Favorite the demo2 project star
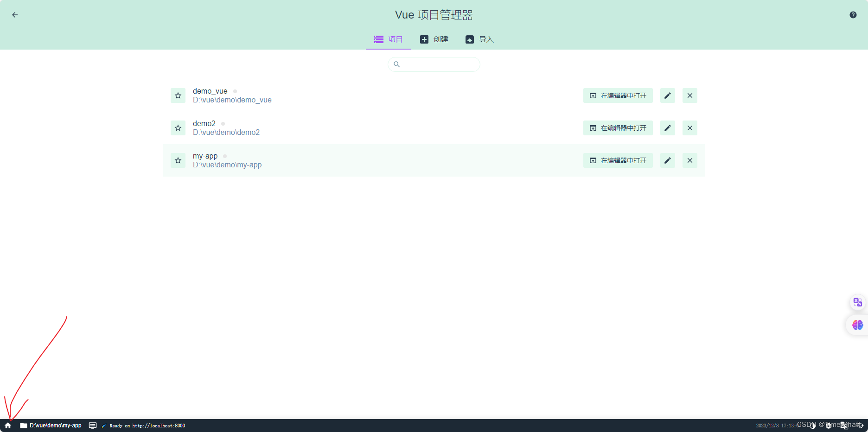868x432 pixels. [x=178, y=128]
